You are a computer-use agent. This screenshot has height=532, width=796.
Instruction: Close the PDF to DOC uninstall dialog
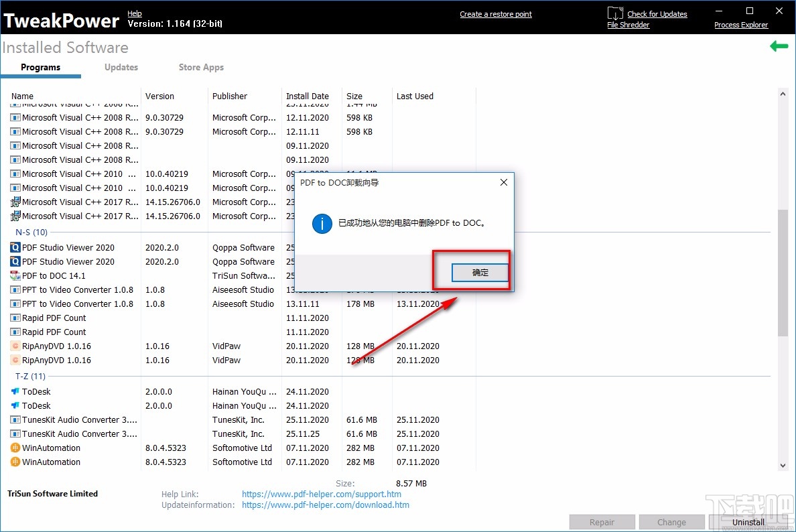pyautogui.click(x=504, y=182)
